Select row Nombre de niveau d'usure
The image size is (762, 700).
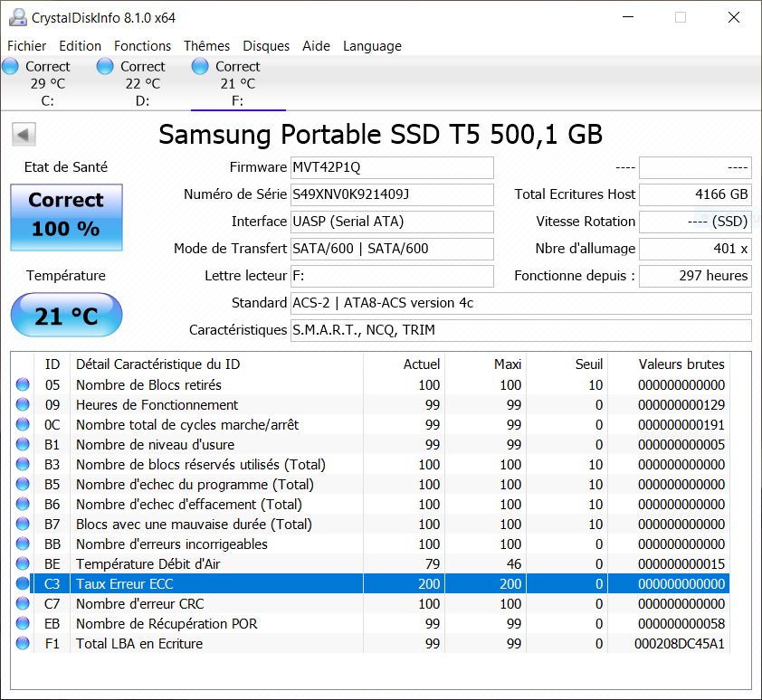point(370,444)
